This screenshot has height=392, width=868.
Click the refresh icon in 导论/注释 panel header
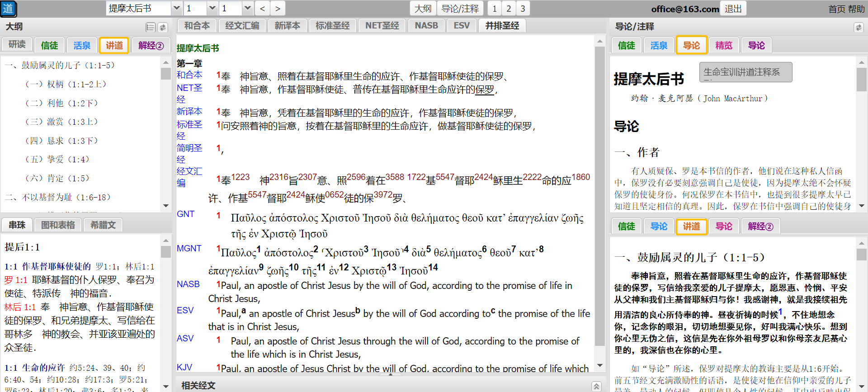coord(858,28)
